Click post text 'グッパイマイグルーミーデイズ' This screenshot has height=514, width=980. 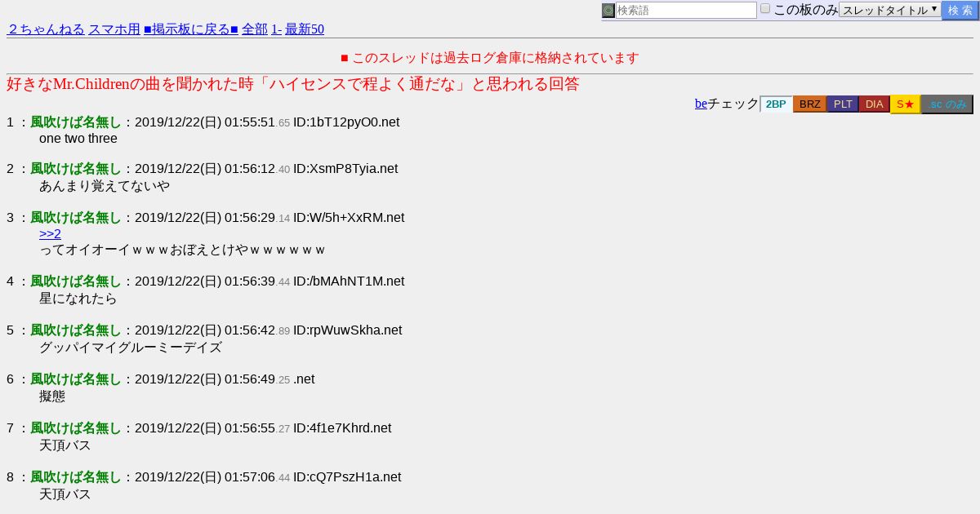(131, 348)
